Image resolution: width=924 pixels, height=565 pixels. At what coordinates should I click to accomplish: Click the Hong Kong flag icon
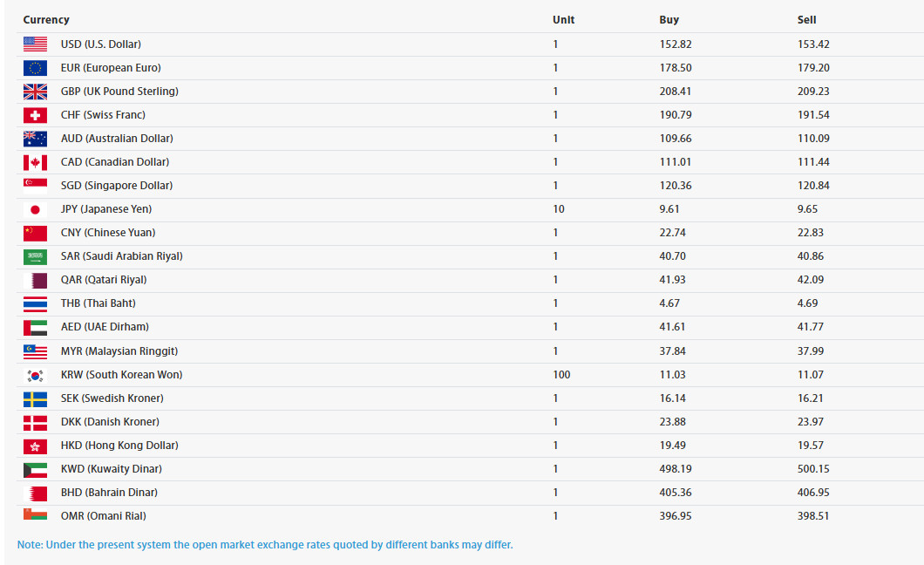36,446
